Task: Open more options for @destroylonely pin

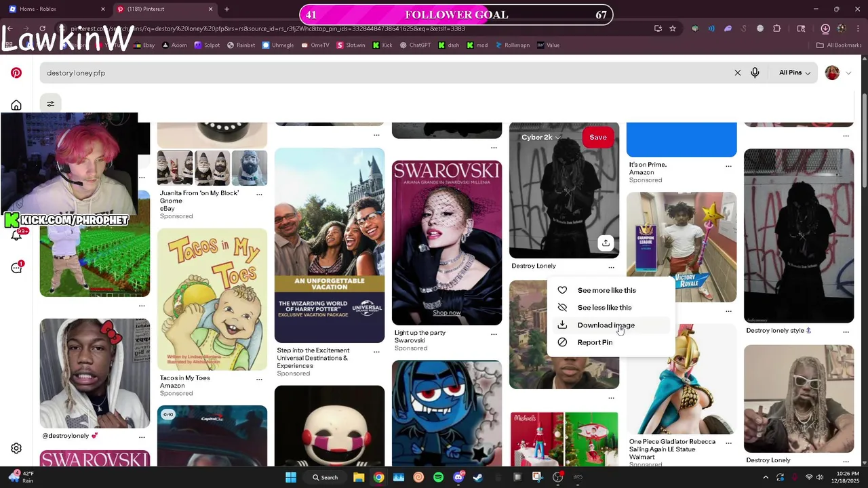Action: 142,437
